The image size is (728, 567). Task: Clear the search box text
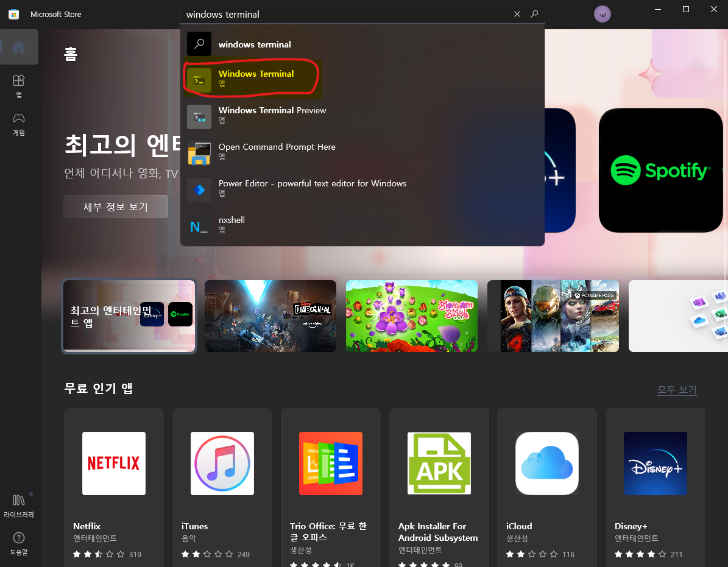coord(517,15)
